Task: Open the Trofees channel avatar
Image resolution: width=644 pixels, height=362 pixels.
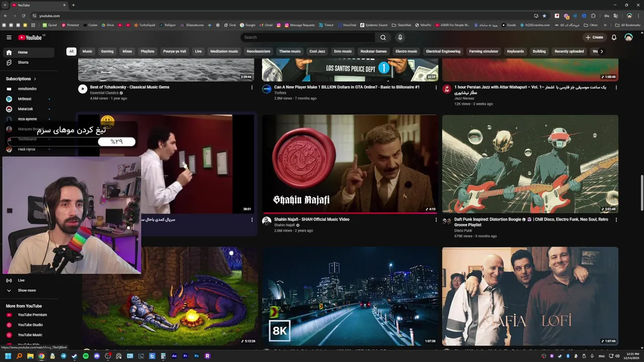Action: pyautogui.click(x=267, y=89)
